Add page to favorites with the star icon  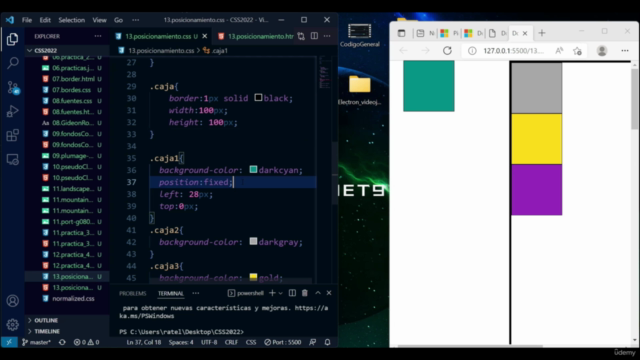577,51
